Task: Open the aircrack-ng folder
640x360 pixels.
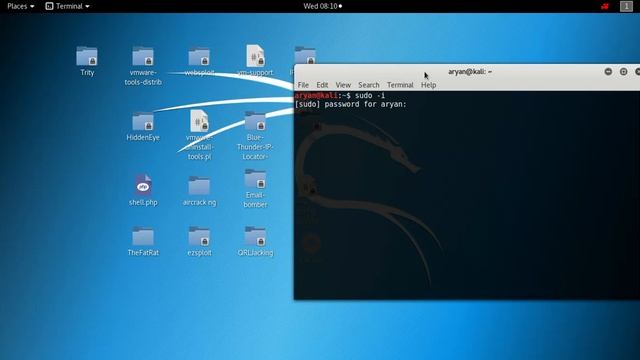Action: (199, 186)
